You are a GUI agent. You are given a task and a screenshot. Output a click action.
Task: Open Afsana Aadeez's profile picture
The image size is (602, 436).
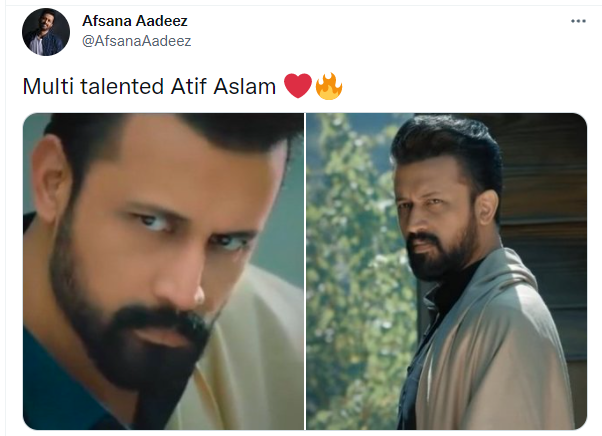(46, 32)
